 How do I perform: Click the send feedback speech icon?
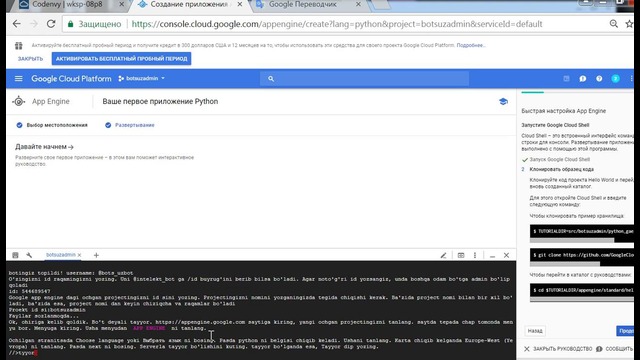coord(599,349)
